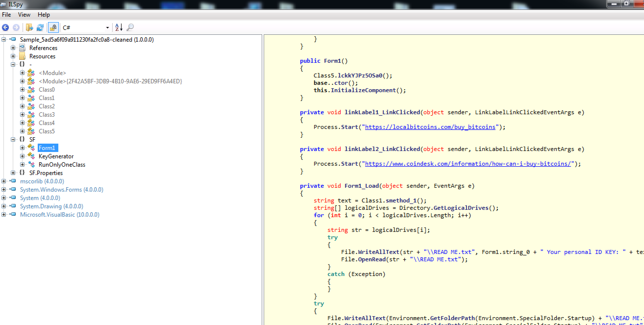Click the Forward navigation arrow
Image resolution: width=644 pixels, height=325 pixels.
tap(16, 27)
